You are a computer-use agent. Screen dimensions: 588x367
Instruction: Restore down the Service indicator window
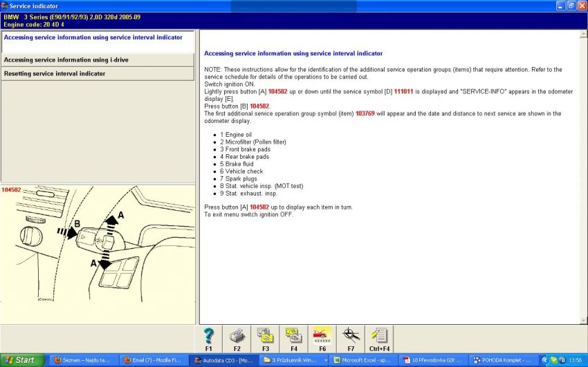pos(571,6)
